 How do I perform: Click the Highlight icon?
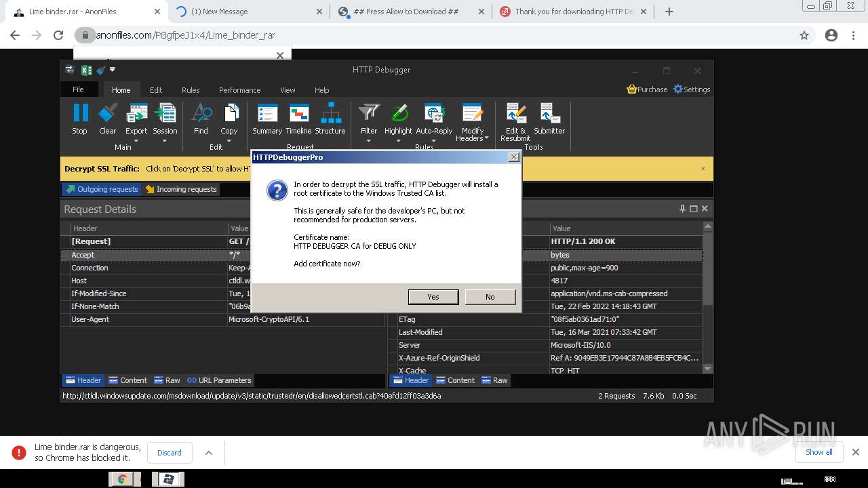pos(399,113)
